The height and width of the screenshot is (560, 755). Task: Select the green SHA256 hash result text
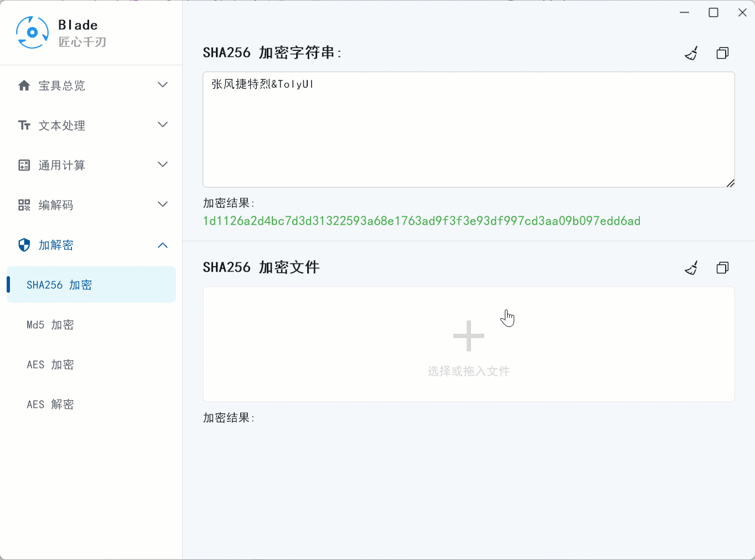(422, 221)
